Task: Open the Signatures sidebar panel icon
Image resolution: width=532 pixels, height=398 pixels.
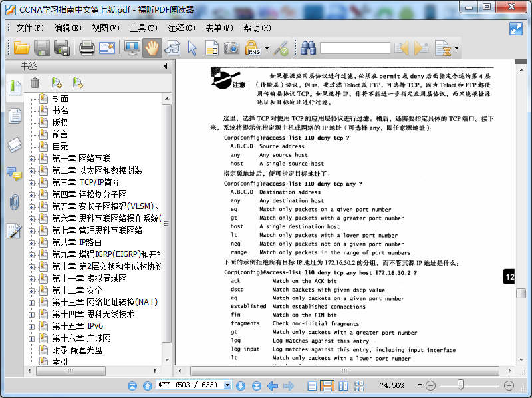Action: pyautogui.click(x=15, y=231)
